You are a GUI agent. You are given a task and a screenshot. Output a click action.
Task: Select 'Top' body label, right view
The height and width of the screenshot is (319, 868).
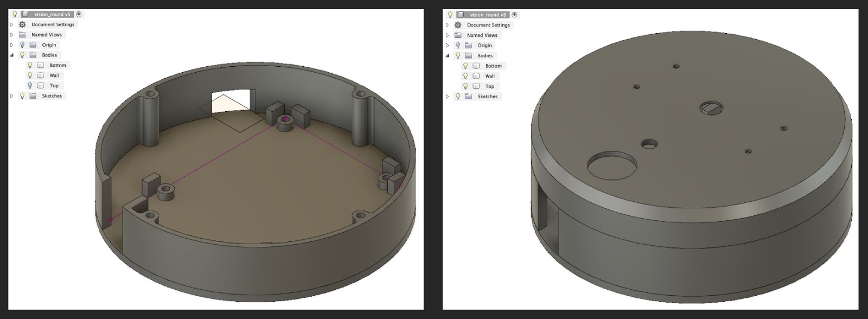pos(490,86)
